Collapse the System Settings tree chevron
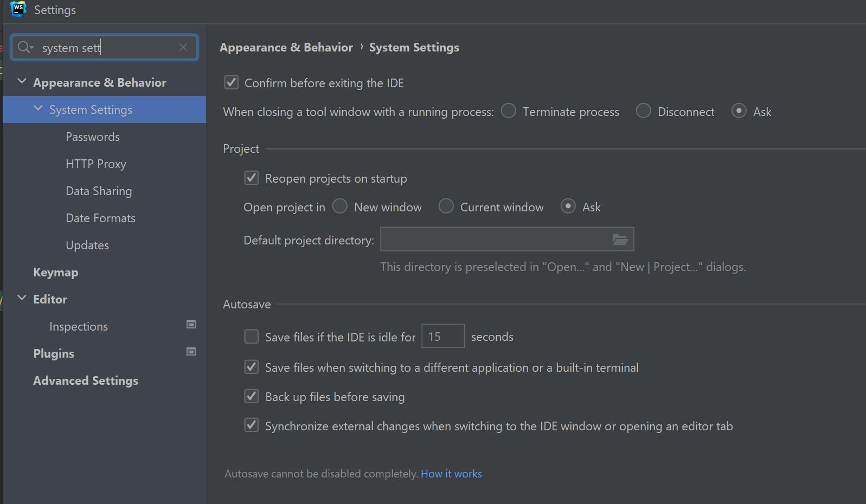The height and width of the screenshot is (504, 866). pyautogui.click(x=38, y=108)
